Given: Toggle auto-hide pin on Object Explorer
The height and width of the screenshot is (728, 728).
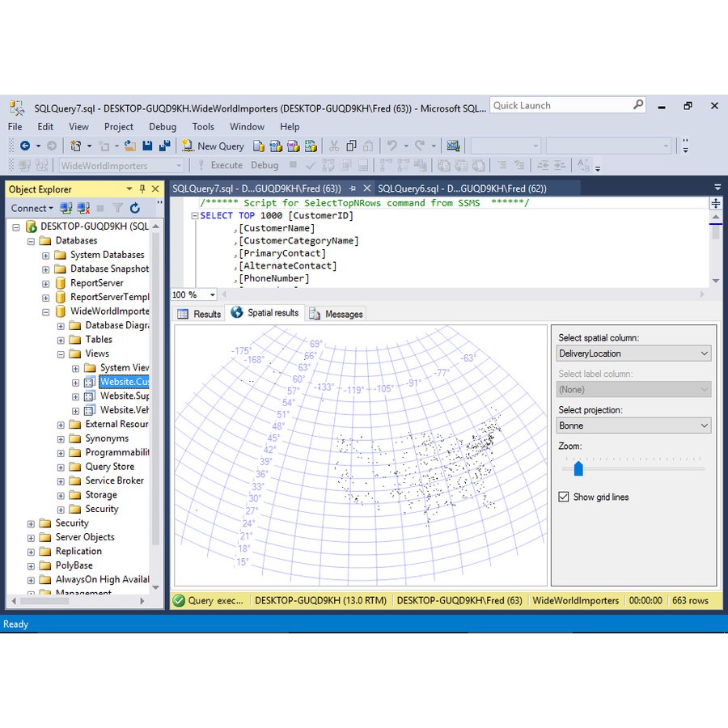Looking at the screenshot, I should (x=142, y=189).
